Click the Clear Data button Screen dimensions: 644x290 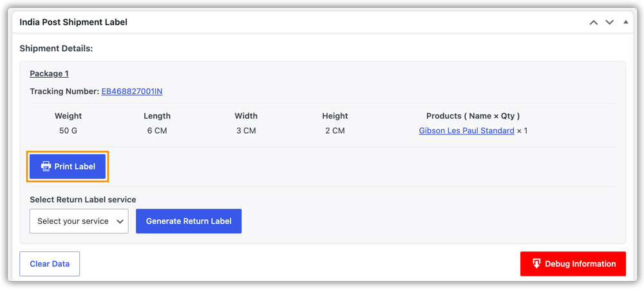coord(50,264)
